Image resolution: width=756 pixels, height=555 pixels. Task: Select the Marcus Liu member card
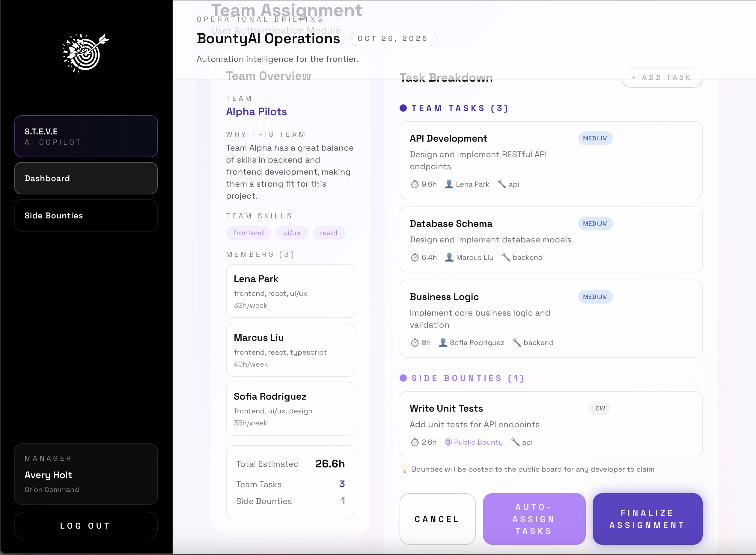click(290, 350)
